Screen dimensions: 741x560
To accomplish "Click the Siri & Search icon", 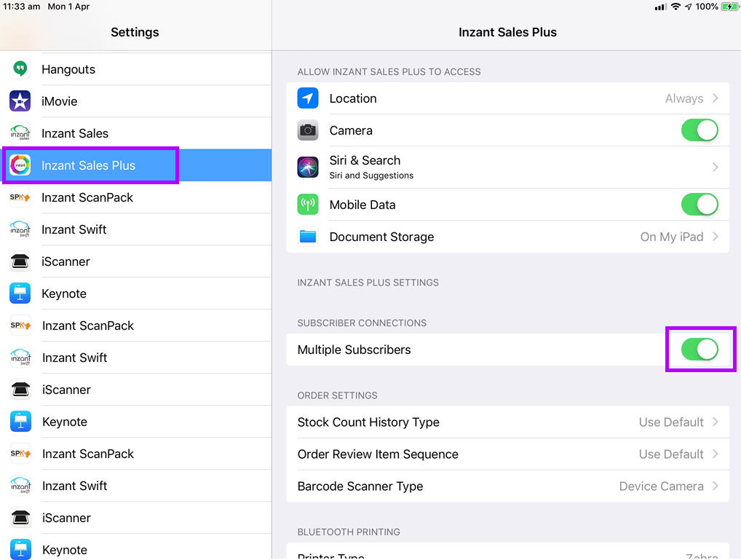I will 308,167.
